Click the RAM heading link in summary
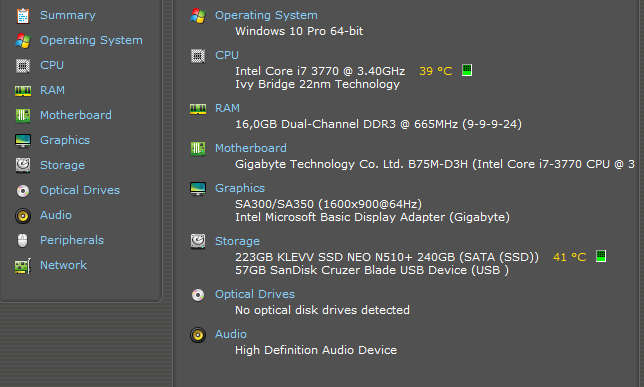644x387 pixels. click(227, 108)
